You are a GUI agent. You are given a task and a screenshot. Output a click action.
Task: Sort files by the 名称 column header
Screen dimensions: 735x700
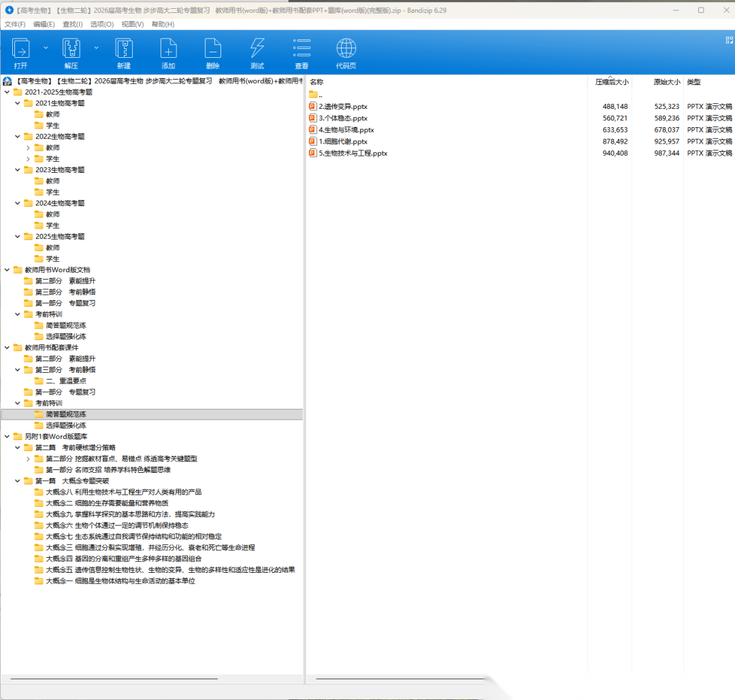(317, 82)
